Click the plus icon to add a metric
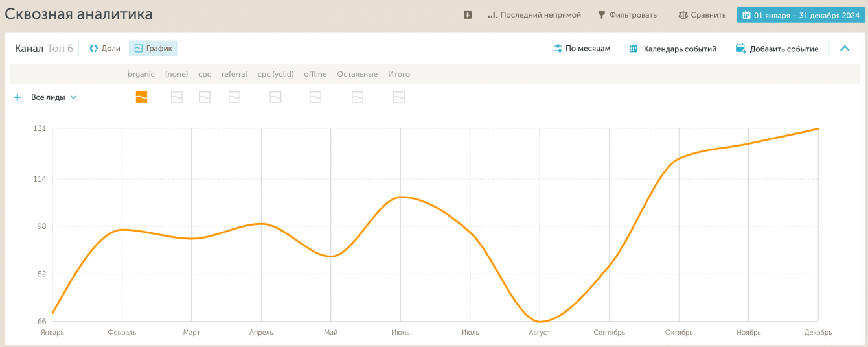The height and width of the screenshot is (347, 868). [17, 97]
